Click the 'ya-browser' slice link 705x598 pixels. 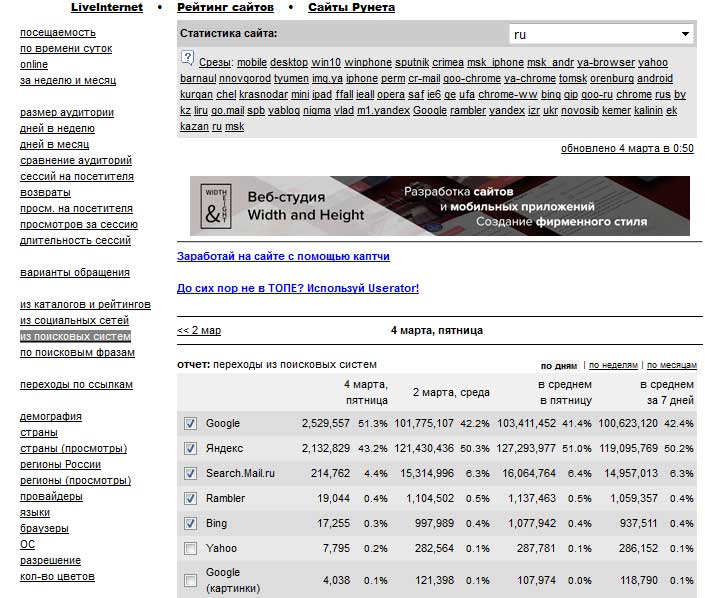click(x=606, y=62)
